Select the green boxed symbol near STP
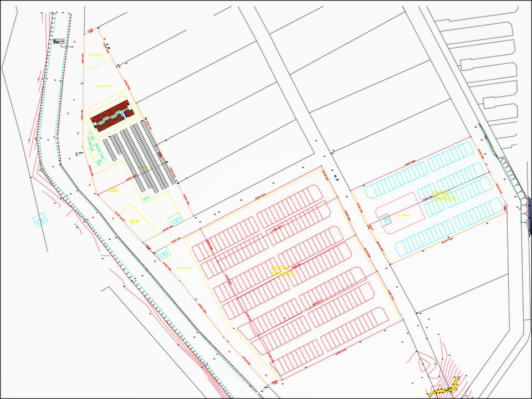 click(x=175, y=220)
